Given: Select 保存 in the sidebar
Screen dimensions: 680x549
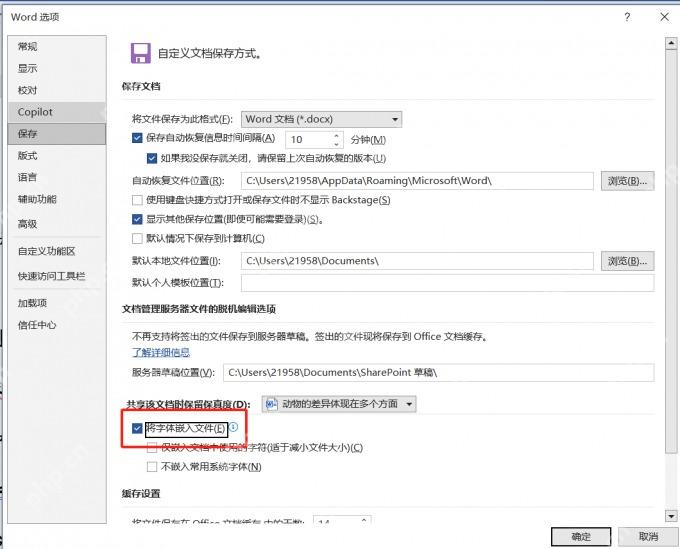Looking at the screenshot, I should coord(57,134).
